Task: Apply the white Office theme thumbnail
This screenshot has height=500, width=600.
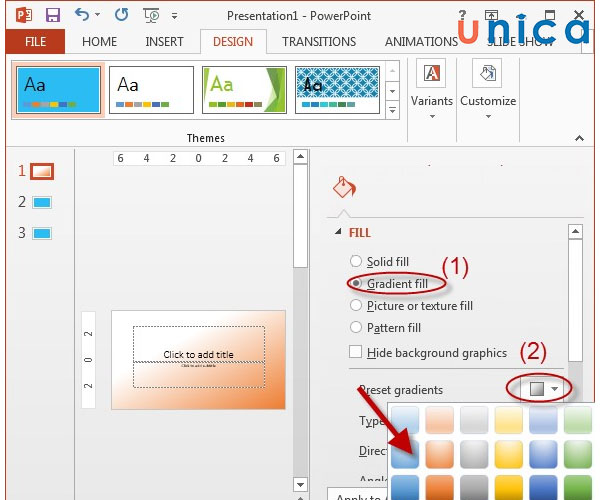Action: click(x=152, y=90)
